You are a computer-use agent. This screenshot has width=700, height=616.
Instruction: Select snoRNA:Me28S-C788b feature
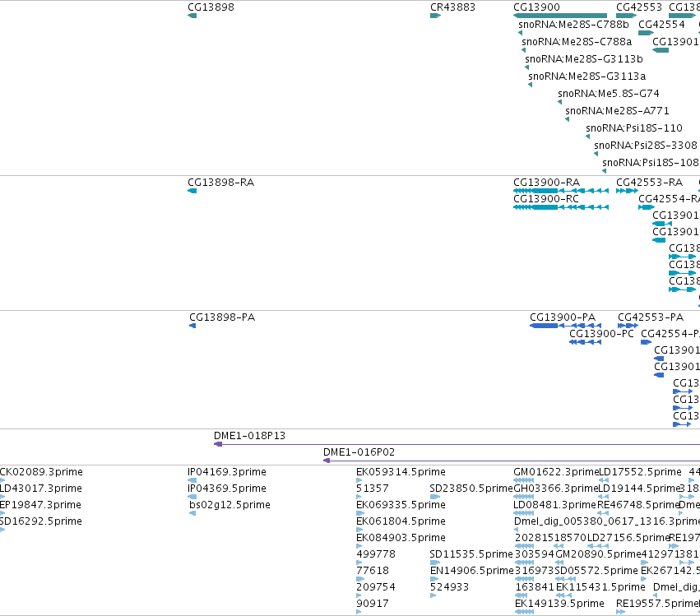[x=573, y=25]
